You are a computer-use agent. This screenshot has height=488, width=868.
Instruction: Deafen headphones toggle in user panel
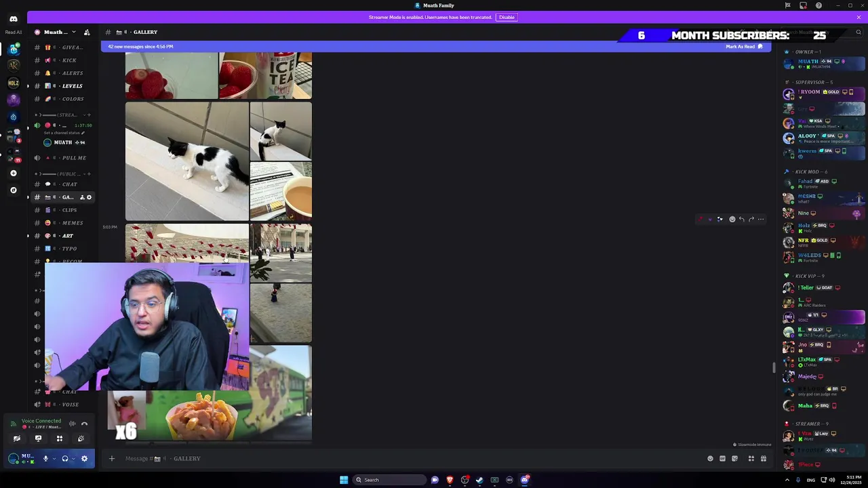click(x=64, y=459)
